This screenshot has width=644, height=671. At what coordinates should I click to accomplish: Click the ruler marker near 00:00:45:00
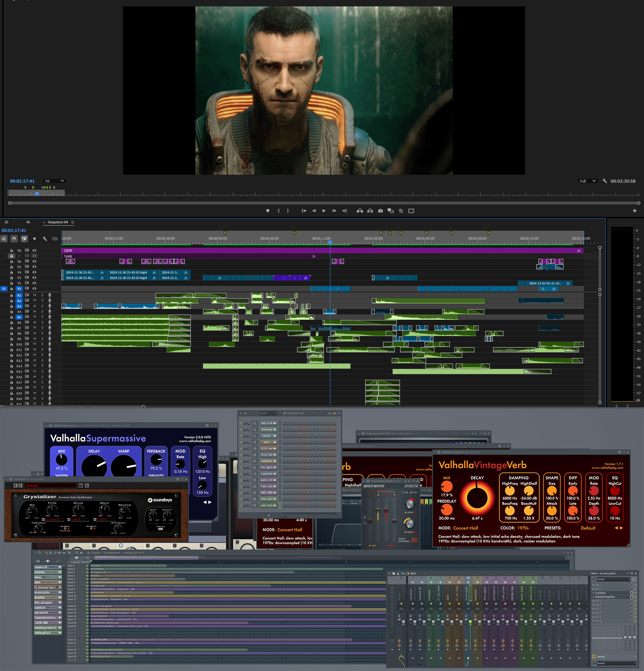225,233
